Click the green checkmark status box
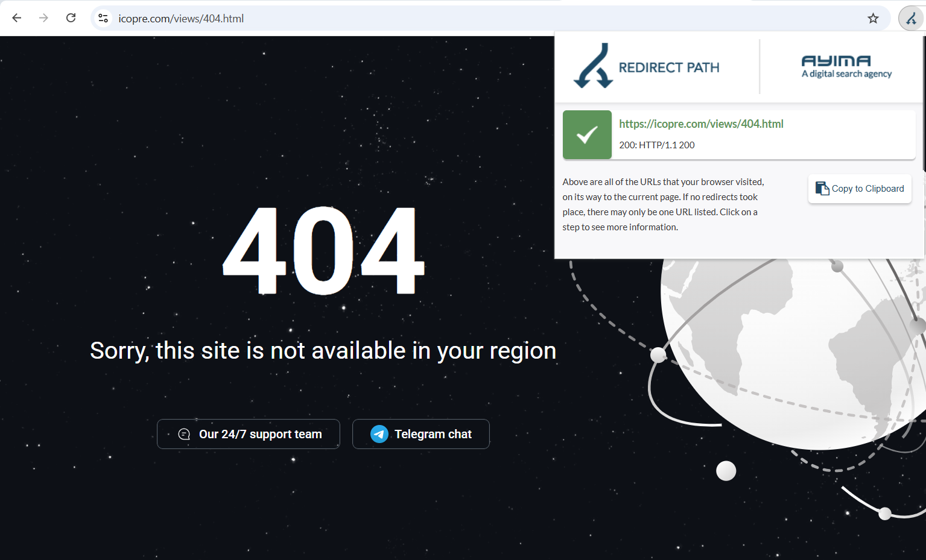 tap(587, 134)
